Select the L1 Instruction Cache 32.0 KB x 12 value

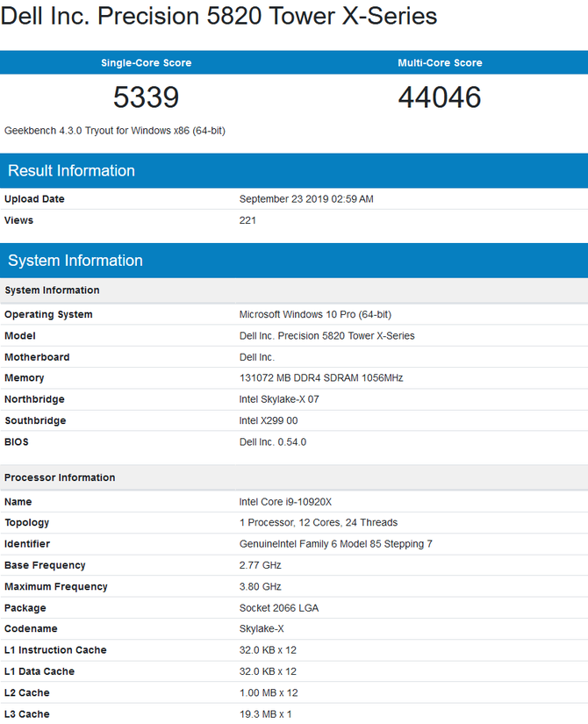point(268,650)
